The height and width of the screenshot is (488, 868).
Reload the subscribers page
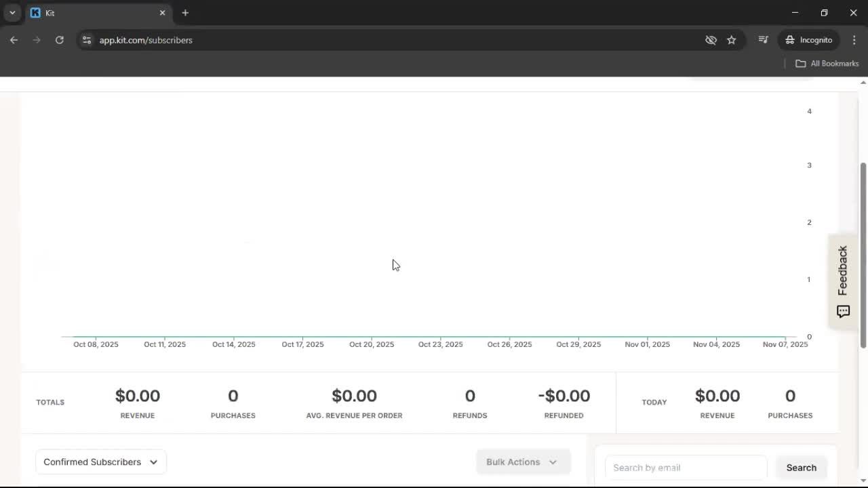click(59, 40)
